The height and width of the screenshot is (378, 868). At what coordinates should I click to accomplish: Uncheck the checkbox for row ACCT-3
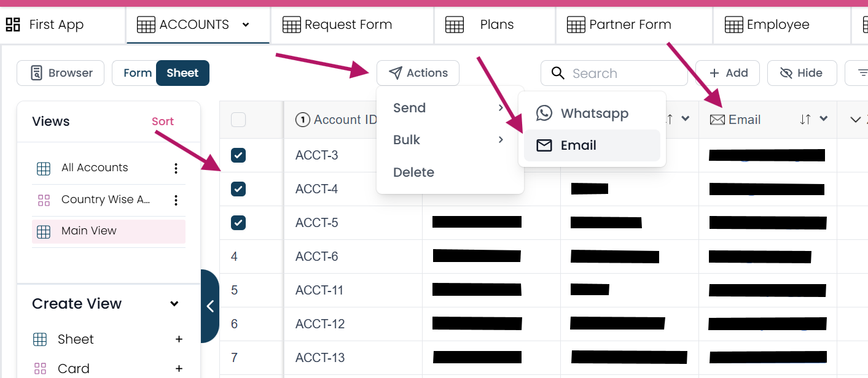coord(238,155)
